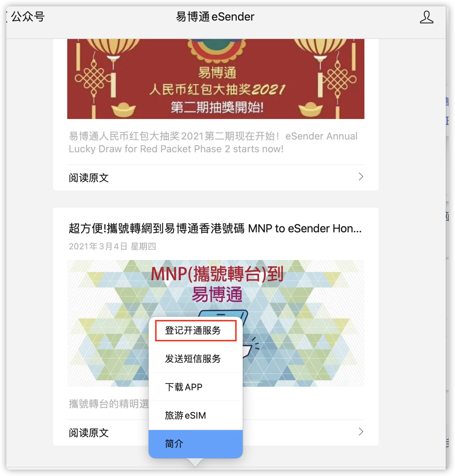Click 阅读原文 under the MNP article
The image size is (455, 476).
89,432
